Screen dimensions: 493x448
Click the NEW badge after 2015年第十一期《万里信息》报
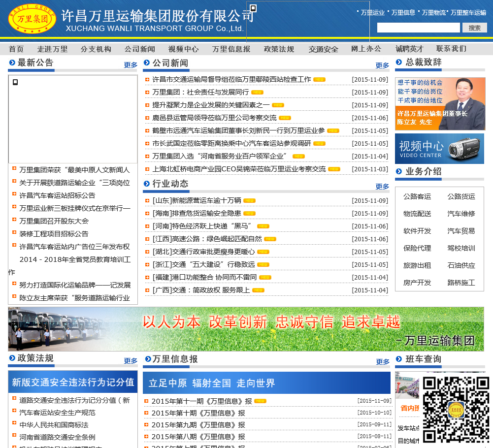[x=260, y=401]
